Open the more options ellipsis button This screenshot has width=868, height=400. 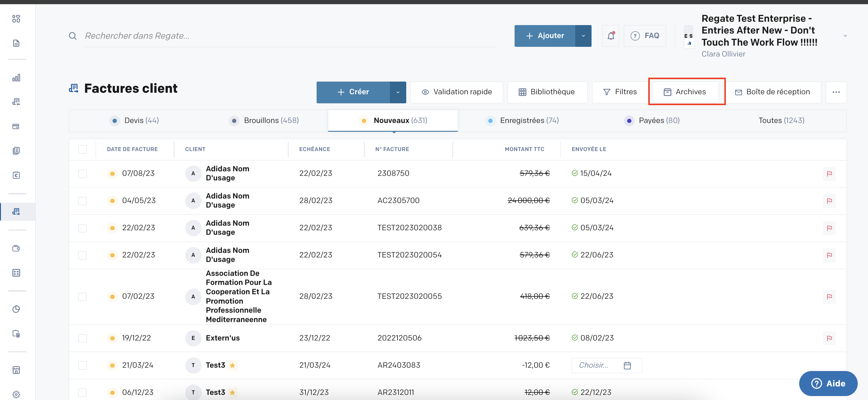click(x=836, y=92)
